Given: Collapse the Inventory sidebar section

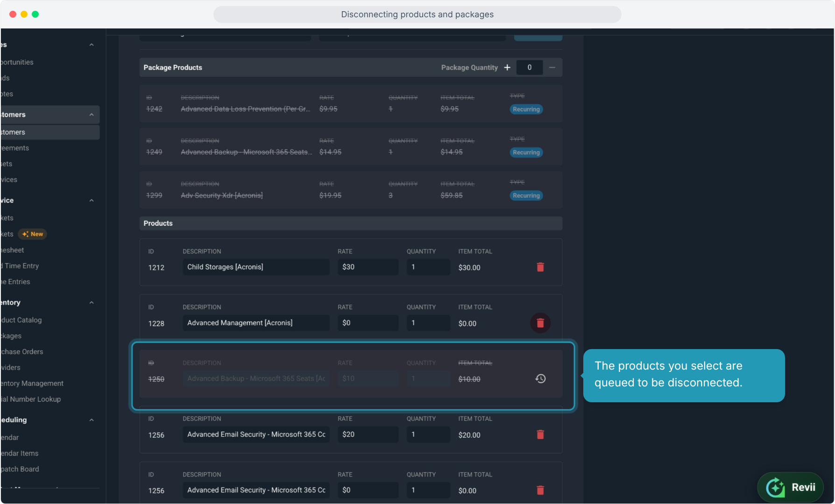Looking at the screenshot, I should (x=92, y=303).
